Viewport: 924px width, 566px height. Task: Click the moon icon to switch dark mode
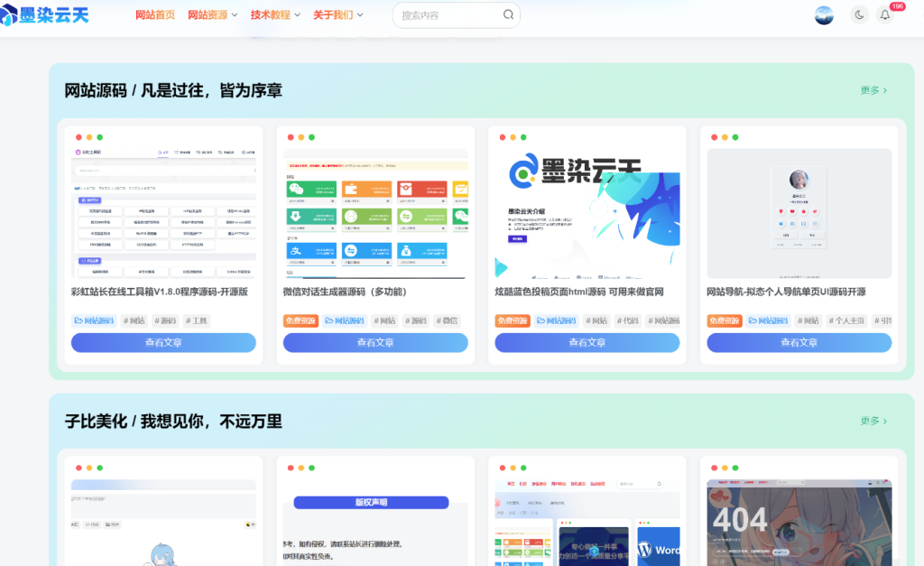pos(857,15)
